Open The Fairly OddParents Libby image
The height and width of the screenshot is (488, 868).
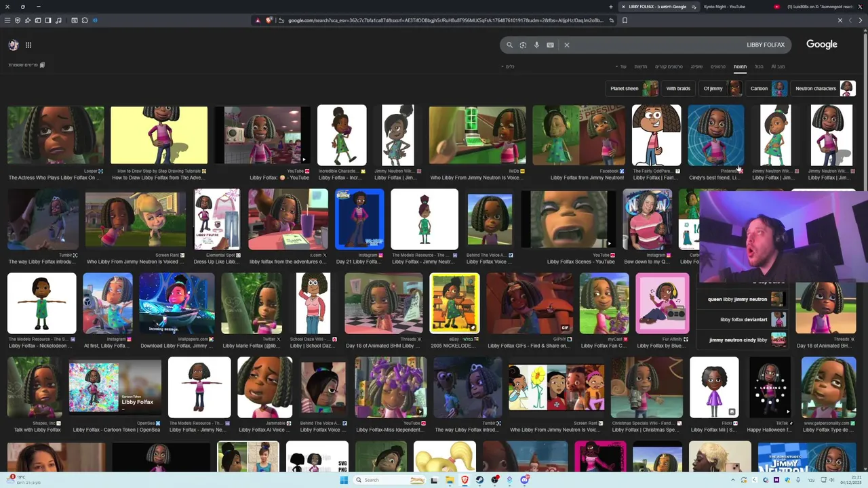(x=656, y=135)
